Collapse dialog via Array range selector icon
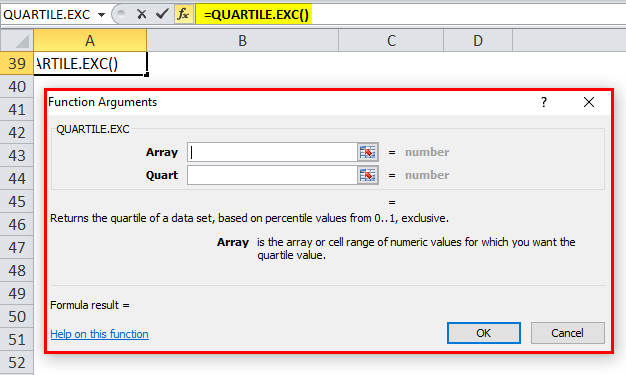 [368, 152]
